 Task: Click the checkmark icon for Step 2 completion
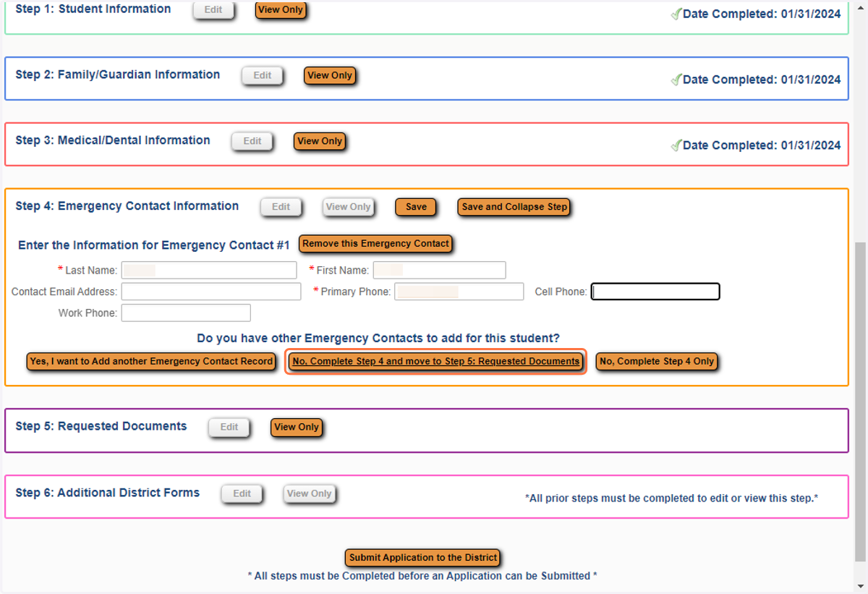point(676,80)
